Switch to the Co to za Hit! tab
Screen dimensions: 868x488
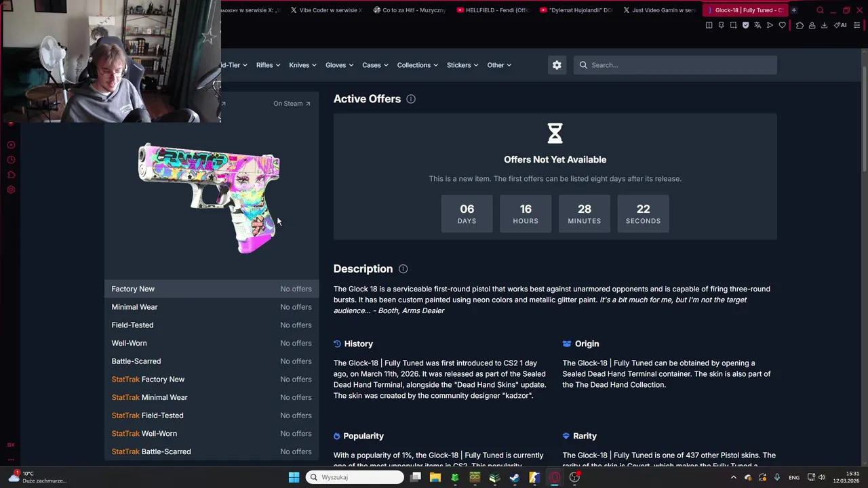coord(410,10)
